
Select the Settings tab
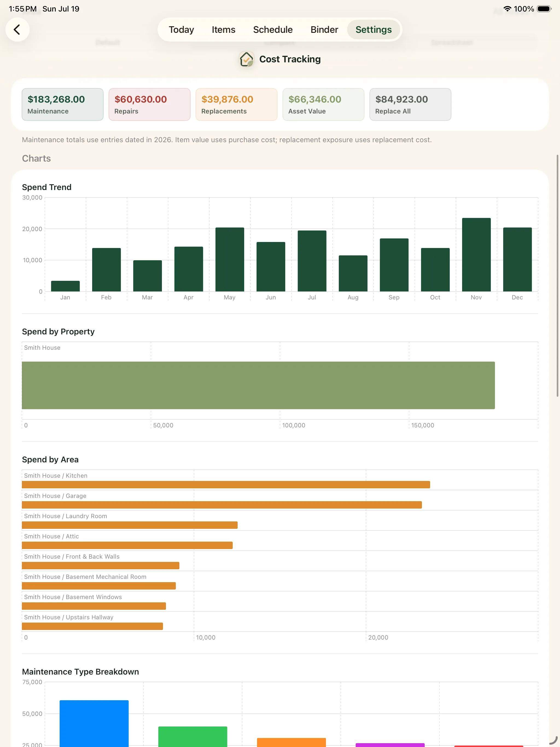coord(374,30)
